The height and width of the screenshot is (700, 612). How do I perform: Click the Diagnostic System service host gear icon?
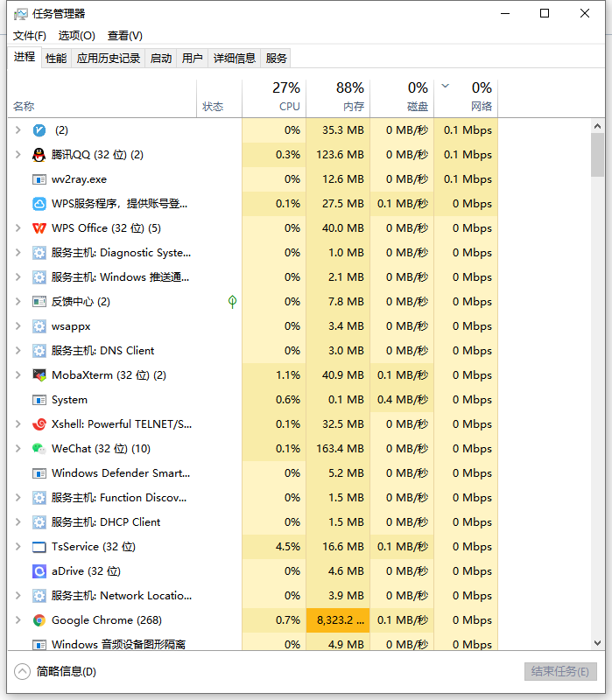point(39,253)
